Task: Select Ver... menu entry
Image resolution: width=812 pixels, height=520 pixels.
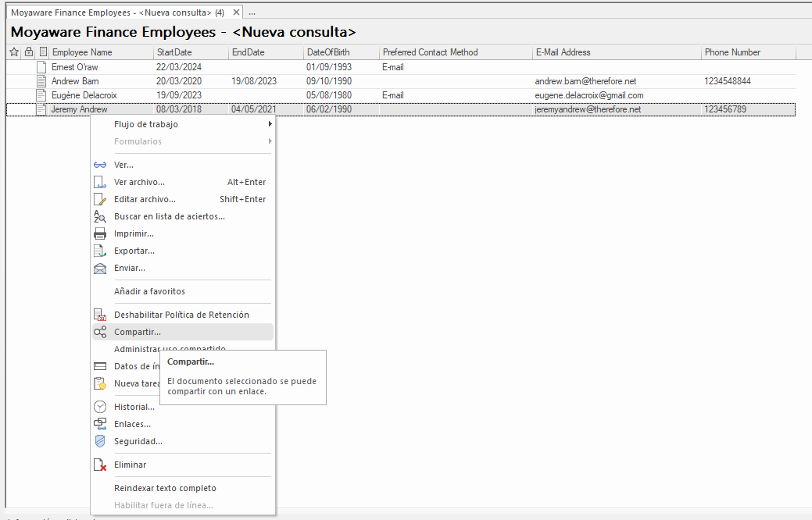Action: click(x=183, y=165)
